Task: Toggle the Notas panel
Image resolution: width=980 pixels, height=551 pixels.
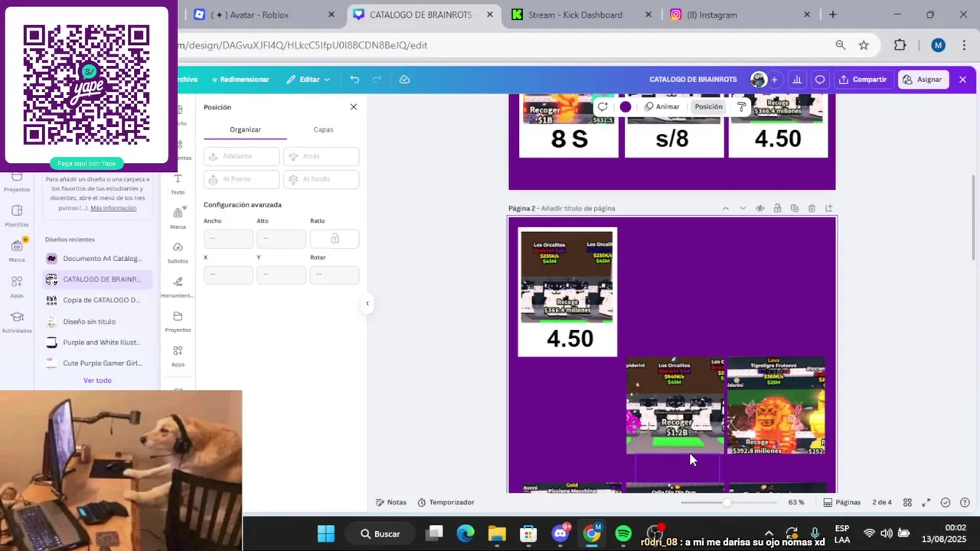Action: [391, 503]
